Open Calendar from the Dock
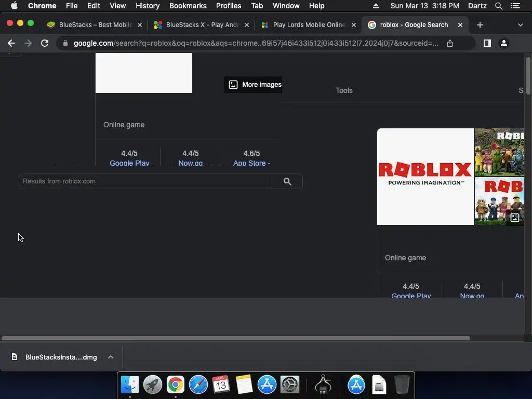Screen dimensions: 532x399 pos(221,385)
